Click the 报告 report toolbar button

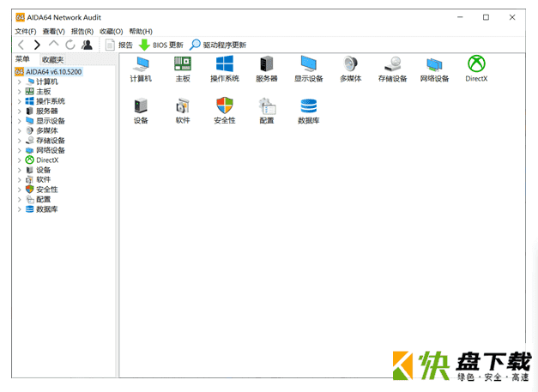pos(119,45)
